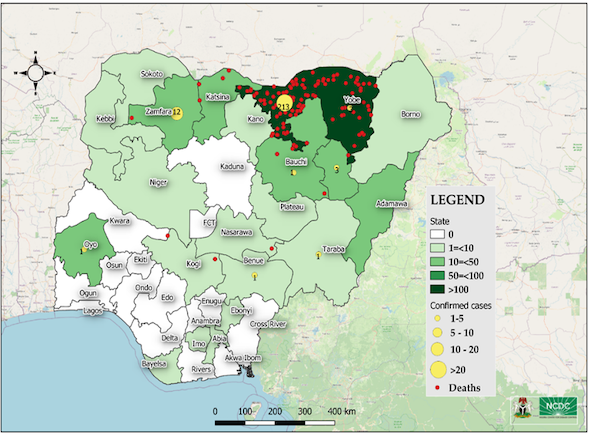Click the Oyo state label

click(x=91, y=245)
